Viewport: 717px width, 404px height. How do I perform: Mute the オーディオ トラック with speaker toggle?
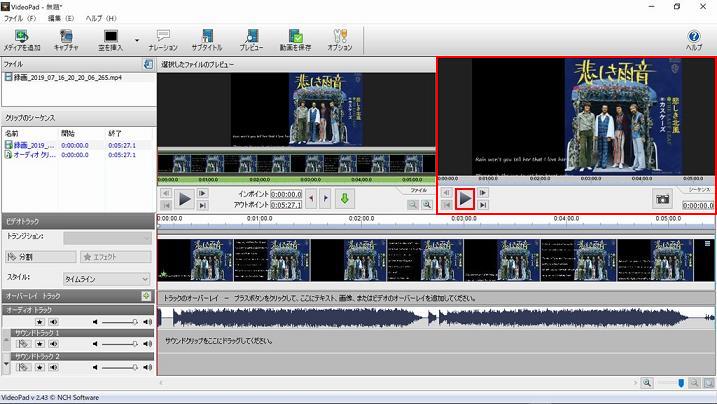tap(54, 322)
